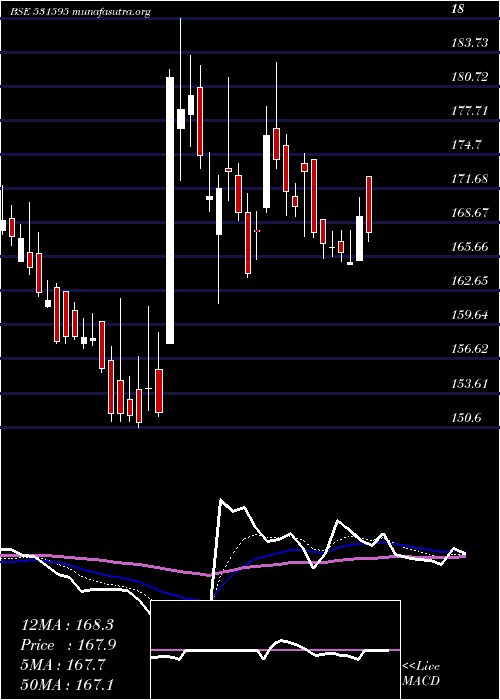
Task: Click the tallest white candlestick body
Action: (x=170, y=210)
